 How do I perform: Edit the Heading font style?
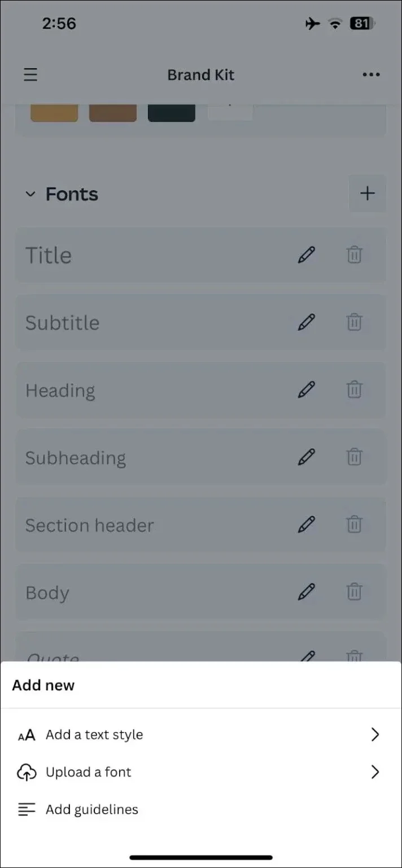click(306, 389)
